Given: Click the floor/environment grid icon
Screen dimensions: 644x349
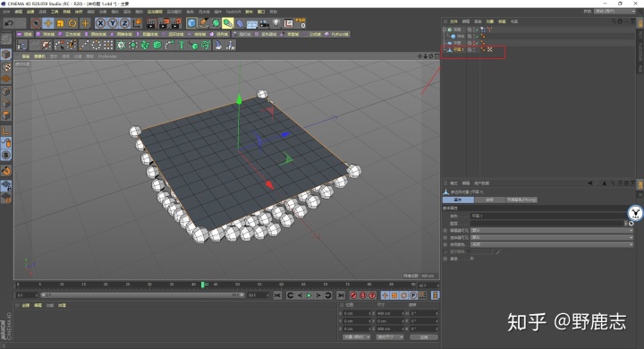Looking at the screenshot, I should [252, 24].
